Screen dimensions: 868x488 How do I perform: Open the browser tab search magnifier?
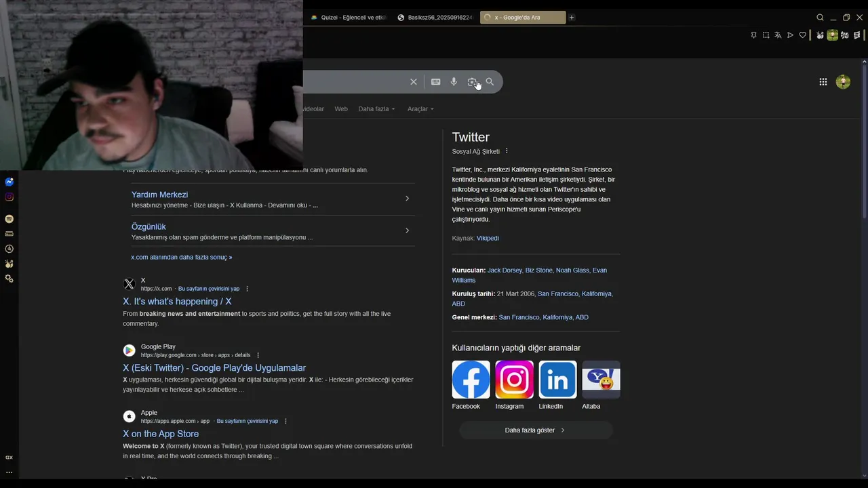pyautogui.click(x=820, y=18)
